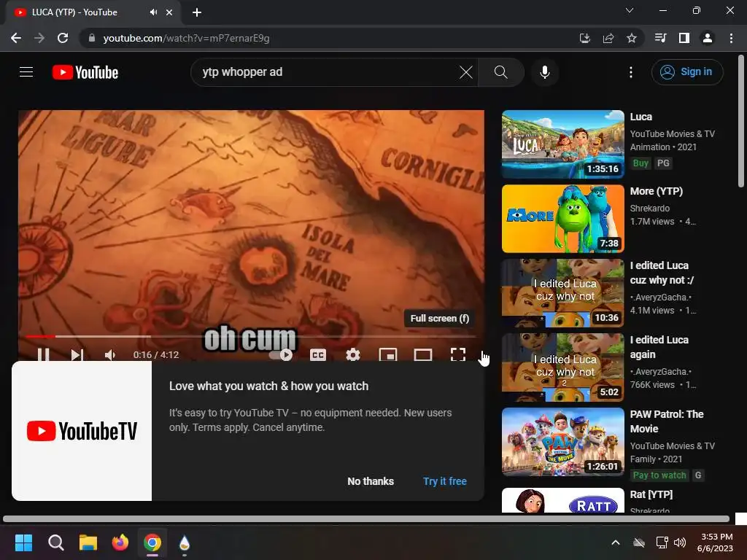Image resolution: width=747 pixels, height=560 pixels.
Task: Start voice search with the microphone icon
Action: 545,72
